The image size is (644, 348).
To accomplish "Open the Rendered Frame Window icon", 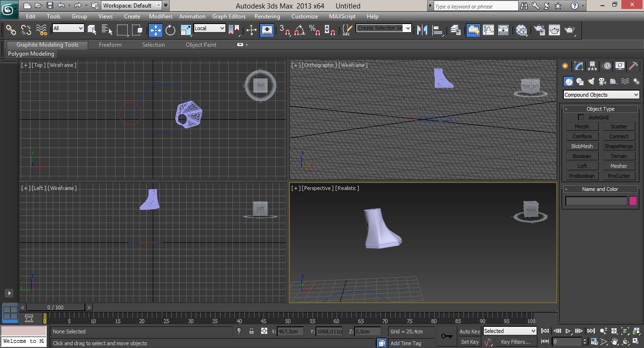I will pyautogui.click(x=554, y=30).
